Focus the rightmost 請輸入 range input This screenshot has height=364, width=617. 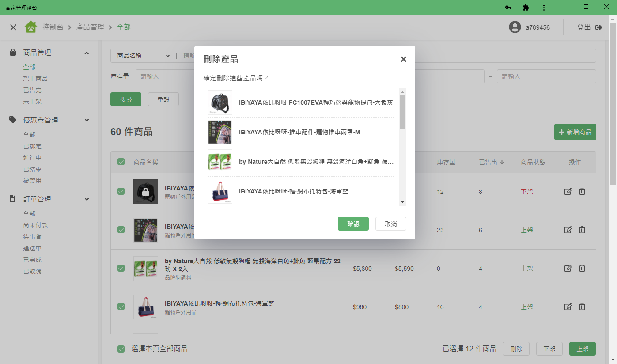pyautogui.click(x=546, y=76)
